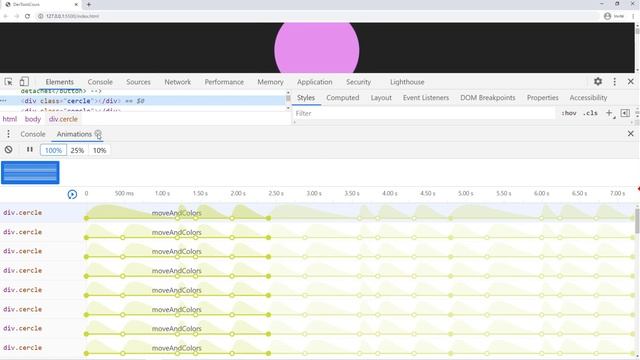This screenshot has width=640, height=360.
Task: Toggle computed styles sidebar icon
Action: 625,113
